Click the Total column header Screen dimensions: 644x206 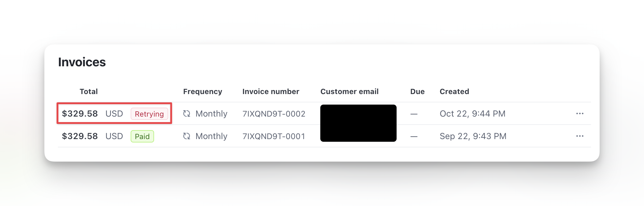(x=88, y=91)
